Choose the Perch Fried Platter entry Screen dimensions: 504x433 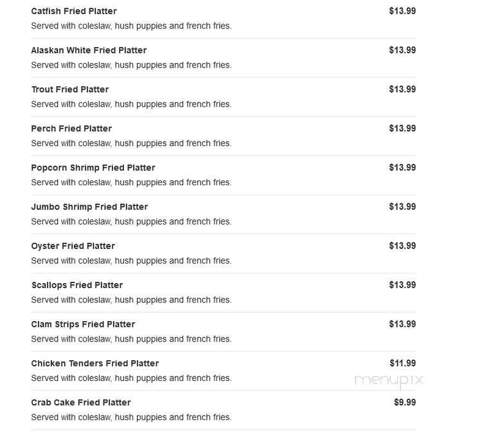click(x=71, y=129)
